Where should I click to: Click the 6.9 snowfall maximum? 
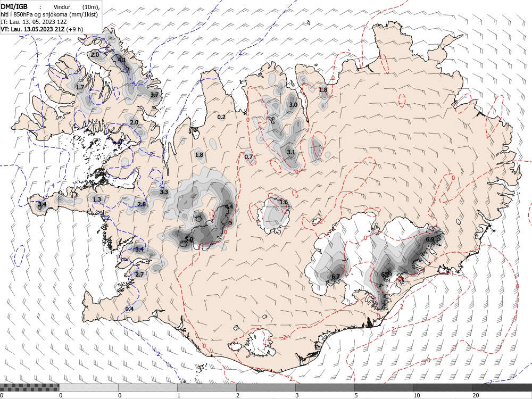[x=430, y=239]
